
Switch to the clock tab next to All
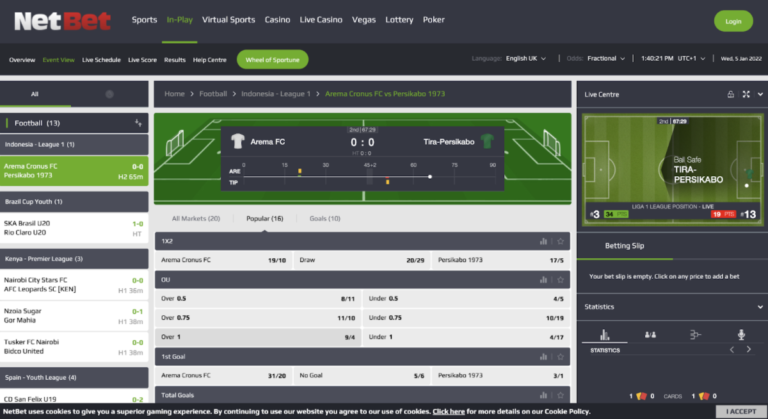[x=109, y=94]
